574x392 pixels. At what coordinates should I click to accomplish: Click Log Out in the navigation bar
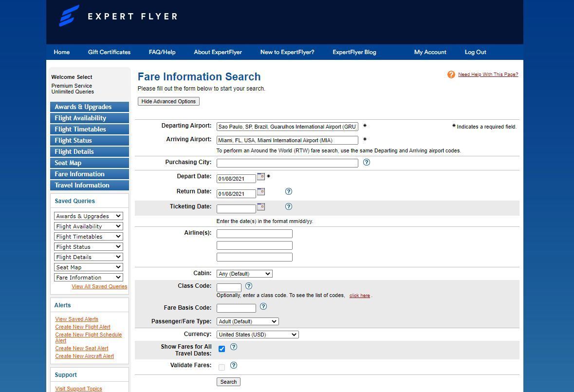click(x=476, y=52)
